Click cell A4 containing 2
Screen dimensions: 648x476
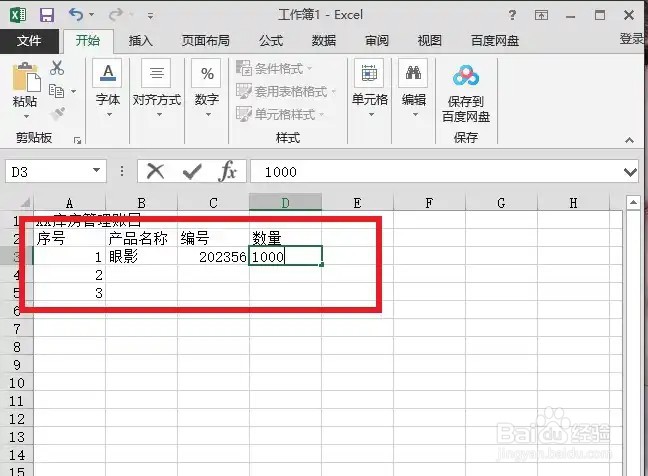pos(69,275)
